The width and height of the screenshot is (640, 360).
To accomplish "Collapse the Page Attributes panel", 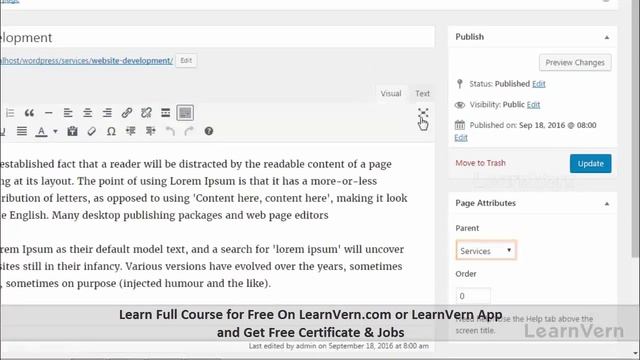I will coord(607,204).
